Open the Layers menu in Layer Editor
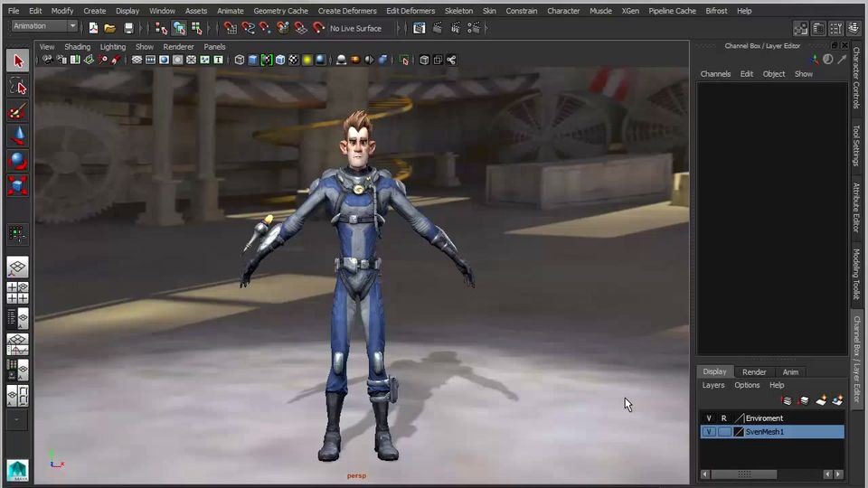 coord(713,385)
